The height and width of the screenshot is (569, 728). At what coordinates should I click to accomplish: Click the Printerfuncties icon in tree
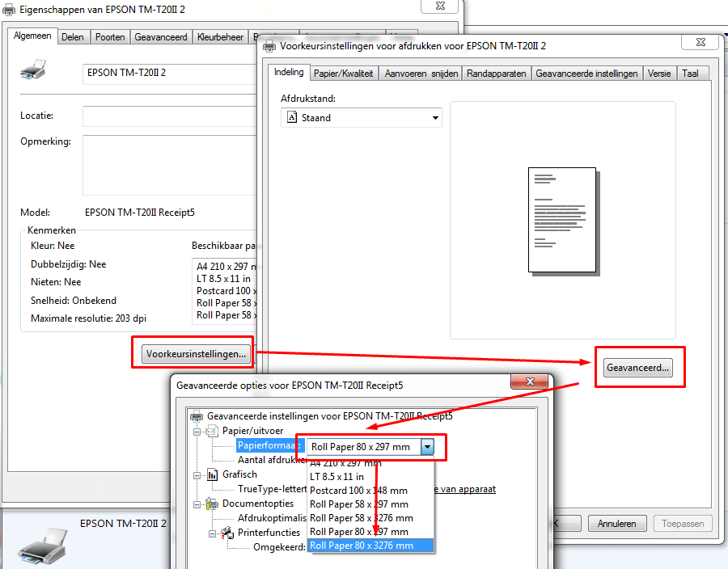(226, 533)
